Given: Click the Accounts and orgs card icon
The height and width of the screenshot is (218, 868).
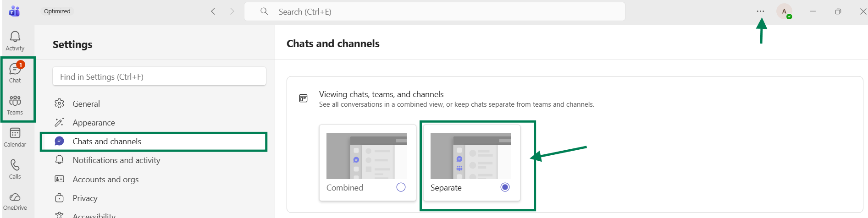Looking at the screenshot, I should click(59, 179).
